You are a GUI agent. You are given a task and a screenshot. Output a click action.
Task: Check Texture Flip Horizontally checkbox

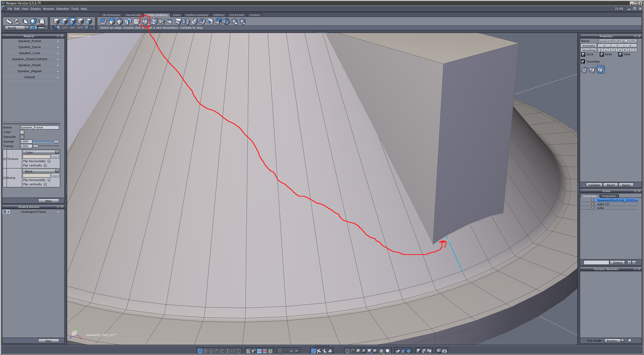[x=49, y=161]
